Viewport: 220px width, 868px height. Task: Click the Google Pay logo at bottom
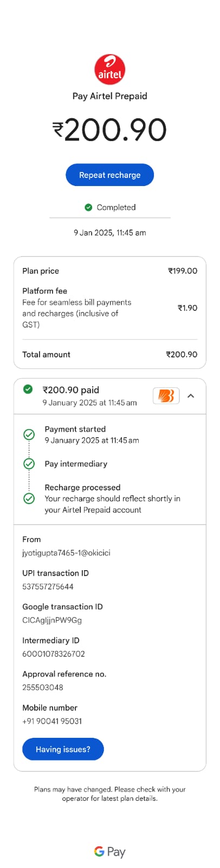click(x=110, y=852)
